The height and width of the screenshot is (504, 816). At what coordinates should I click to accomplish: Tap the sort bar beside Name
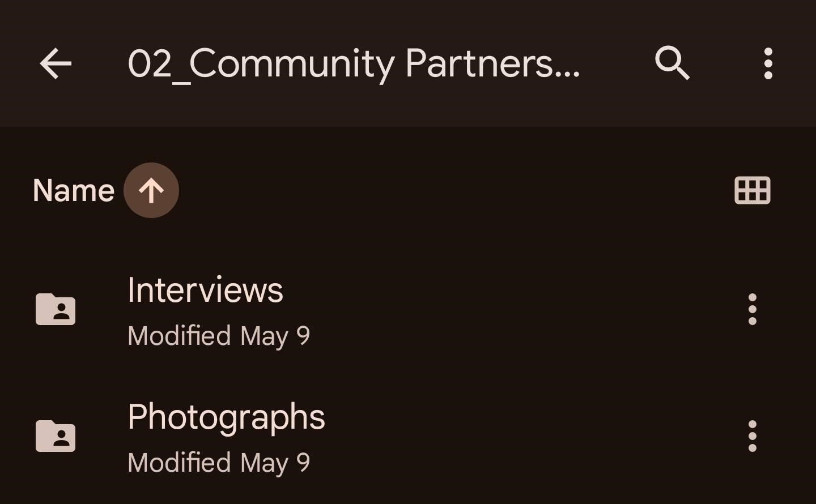pos(408,190)
